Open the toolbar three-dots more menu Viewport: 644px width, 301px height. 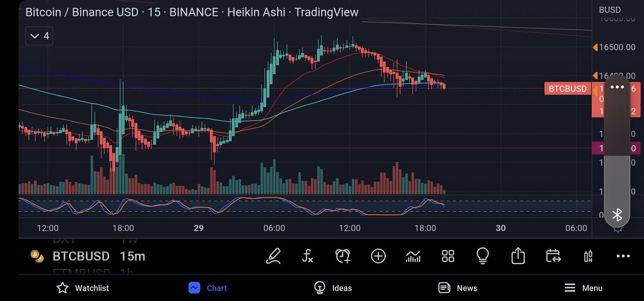pyautogui.click(x=623, y=256)
